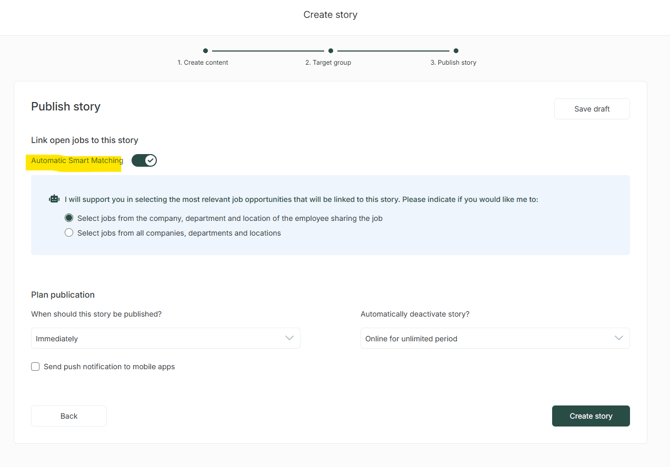The width and height of the screenshot is (670, 467).
Task: Choose jobs from all companies radio option
Action: (69, 233)
